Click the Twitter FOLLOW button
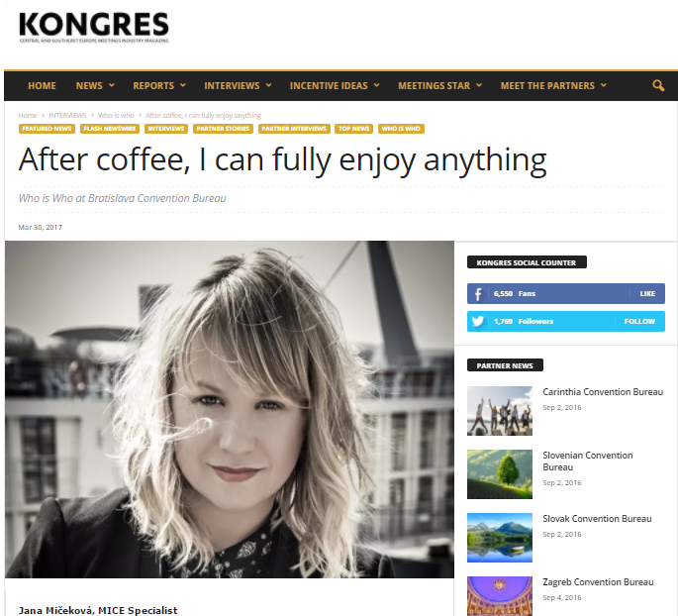The height and width of the screenshot is (616, 678). [x=639, y=322]
